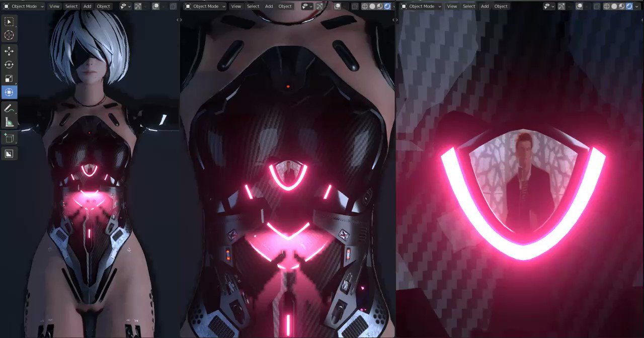The image size is (644, 338).
Task: Click the bottom tool below Add Cube
Action: pos(9,154)
